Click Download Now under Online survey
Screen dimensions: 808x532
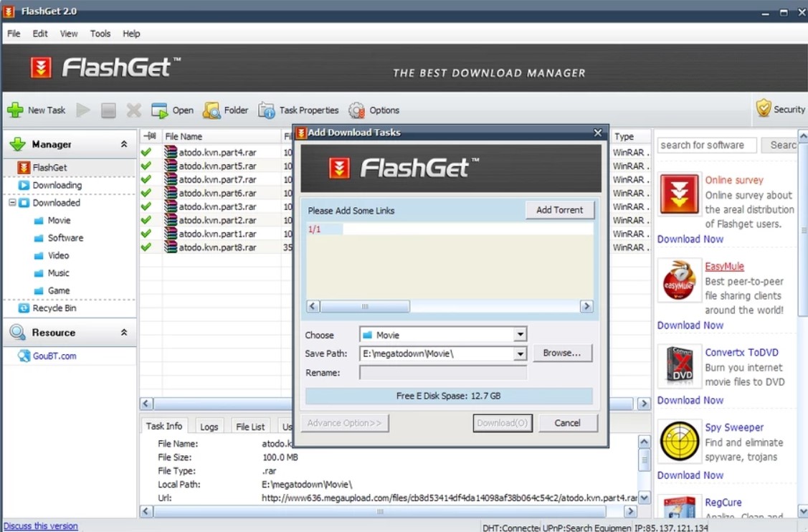click(690, 239)
